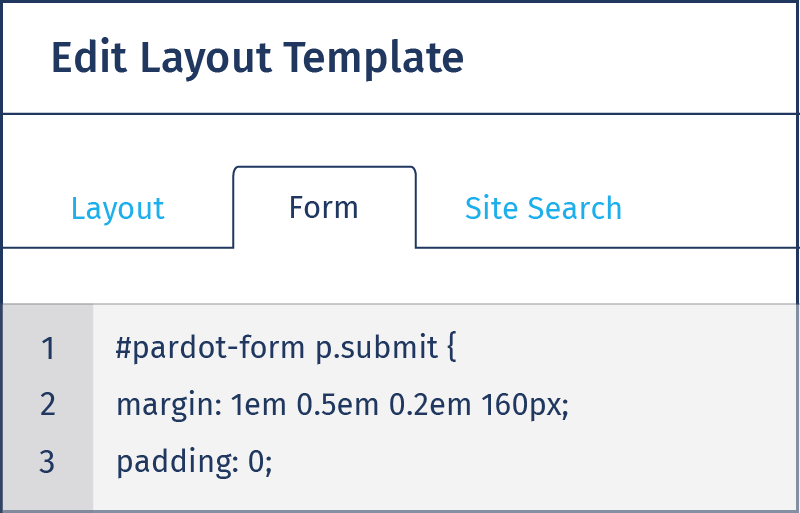Place cursor on the padding property name
Screen dimensions: 800x513
coord(175,462)
